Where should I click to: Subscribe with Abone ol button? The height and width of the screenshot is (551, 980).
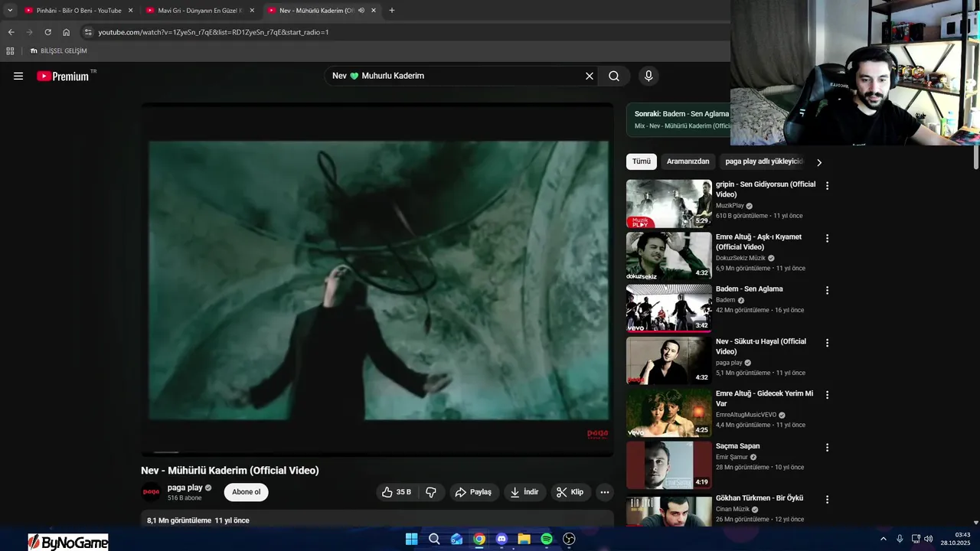pos(247,492)
